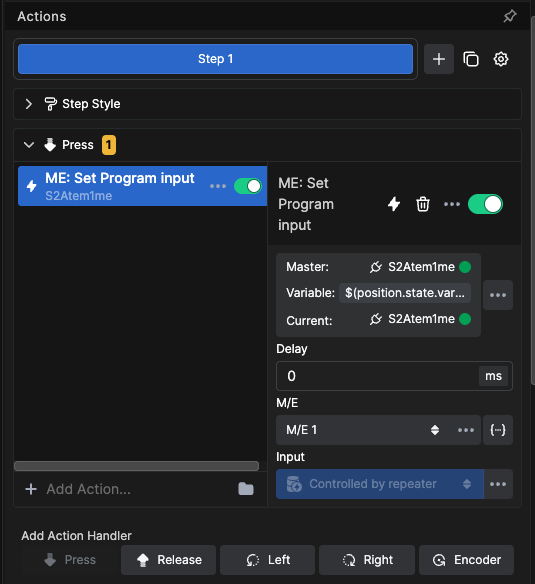This screenshot has width=535, height=584.
Task: Add a Release action handler
Action: 168,560
